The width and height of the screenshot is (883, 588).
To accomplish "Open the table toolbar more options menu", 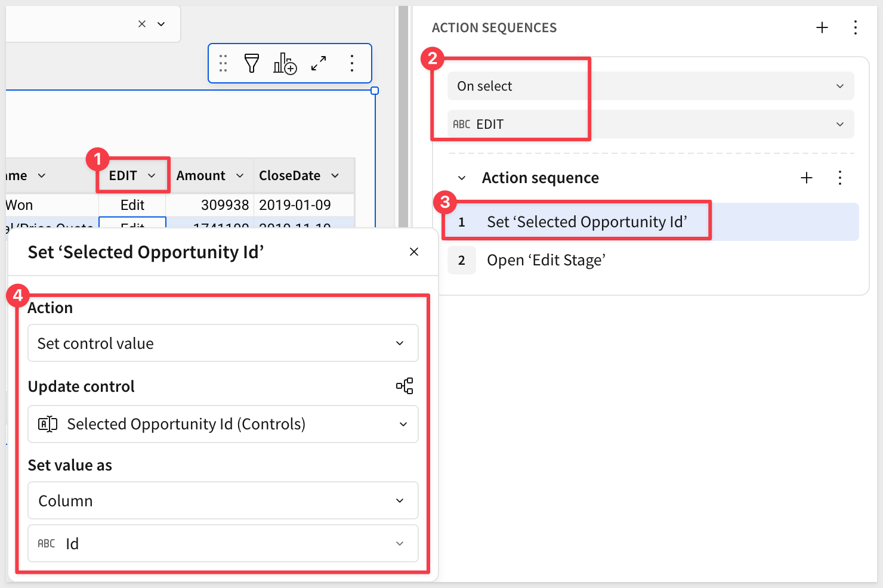I will click(352, 63).
